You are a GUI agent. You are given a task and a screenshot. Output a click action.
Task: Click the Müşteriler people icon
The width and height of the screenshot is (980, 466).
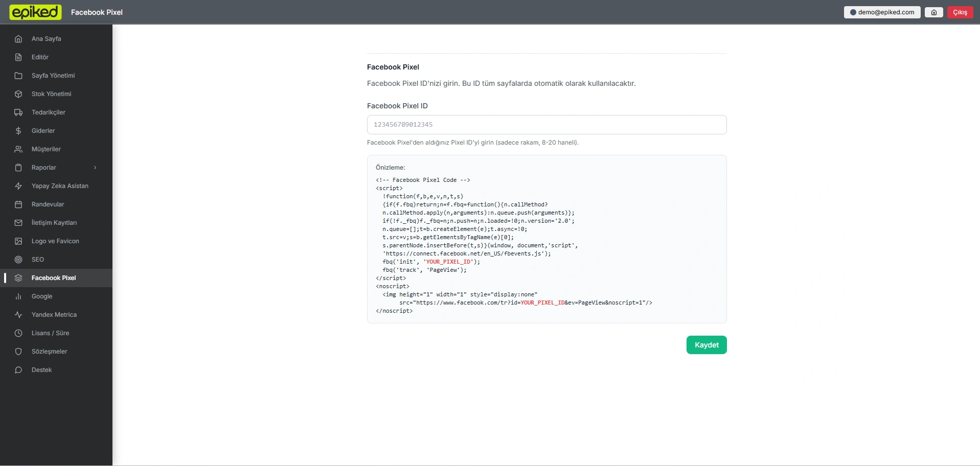pos(18,149)
